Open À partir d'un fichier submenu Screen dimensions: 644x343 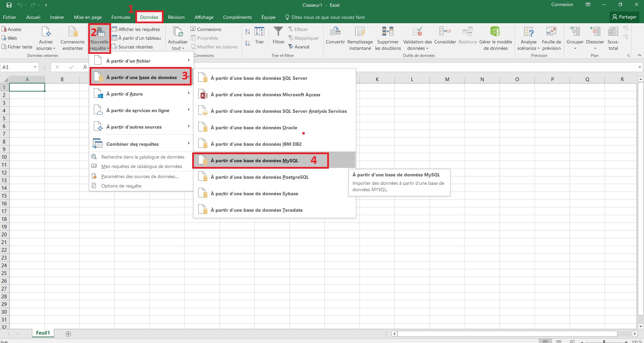point(141,61)
